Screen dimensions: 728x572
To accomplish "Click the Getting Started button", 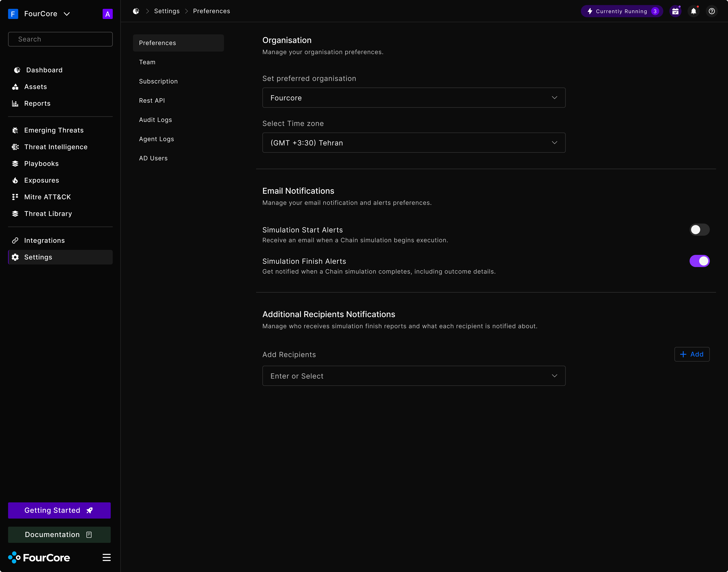I will coord(59,510).
